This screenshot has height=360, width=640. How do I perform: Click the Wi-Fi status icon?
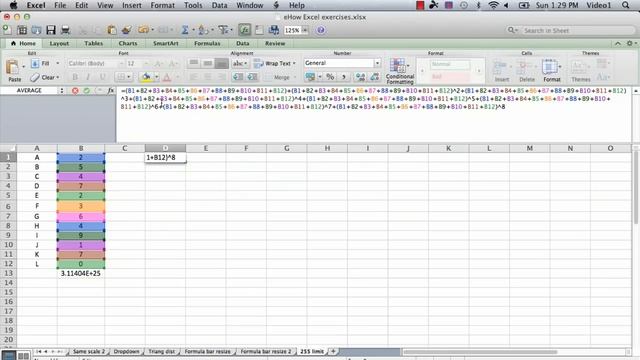click(493, 5)
